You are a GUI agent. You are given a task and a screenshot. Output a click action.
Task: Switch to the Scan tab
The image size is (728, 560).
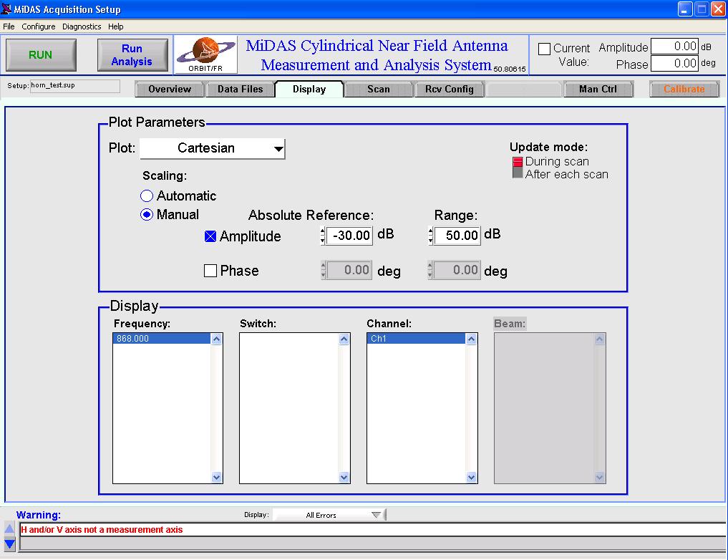coord(379,89)
